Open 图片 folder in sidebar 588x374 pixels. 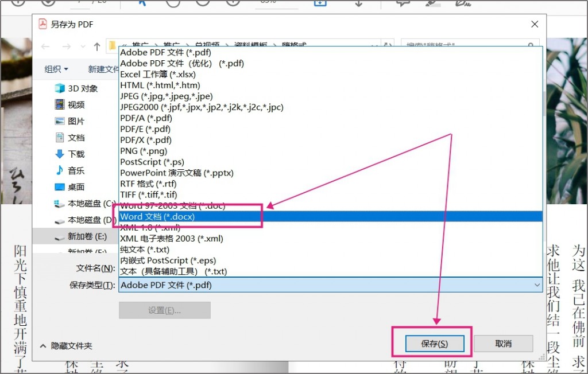69,121
